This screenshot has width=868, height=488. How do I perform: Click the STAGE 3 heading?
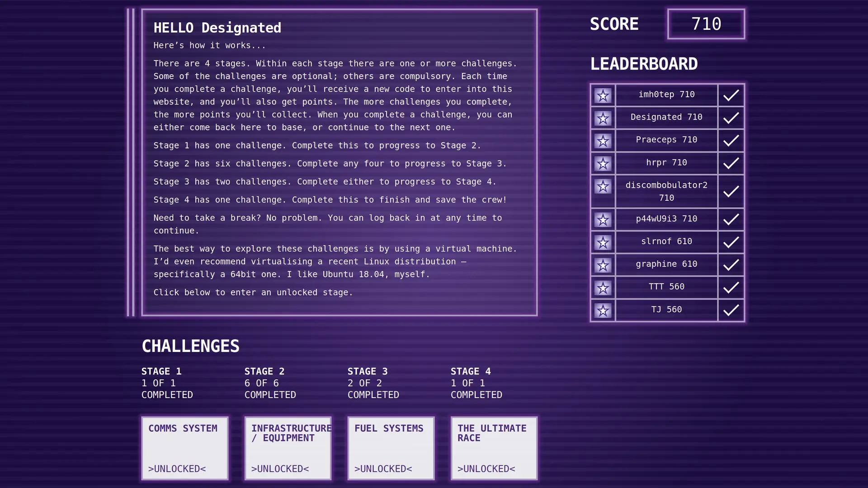(x=368, y=371)
